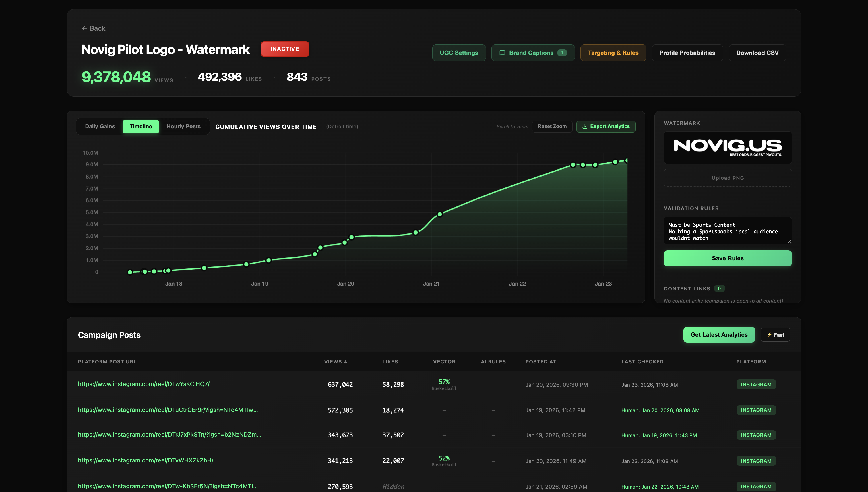The height and width of the screenshot is (492, 868).
Task: Click the Get Latest Analytics button
Action: (x=719, y=334)
